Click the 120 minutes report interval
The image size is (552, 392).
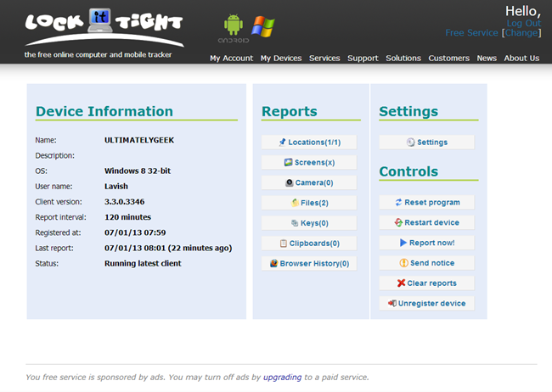[127, 217]
